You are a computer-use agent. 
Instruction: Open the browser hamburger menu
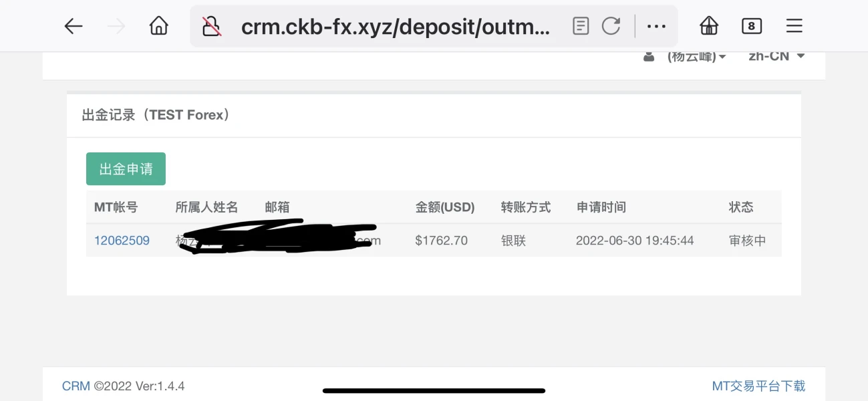click(794, 26)
